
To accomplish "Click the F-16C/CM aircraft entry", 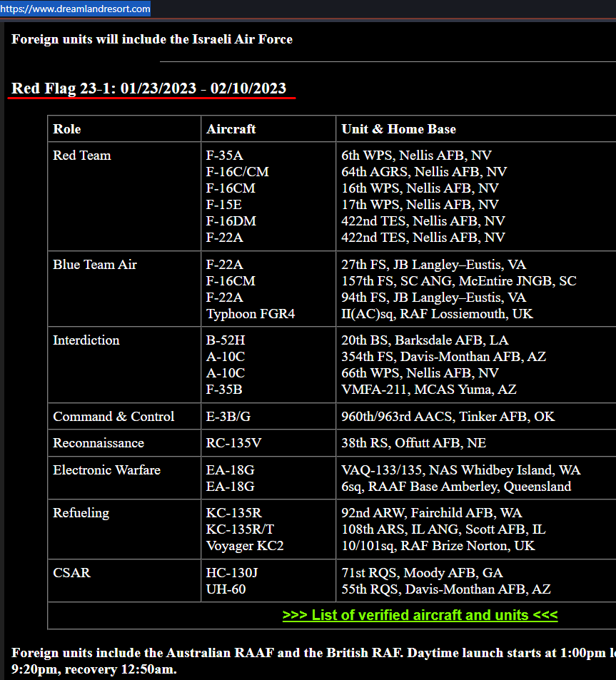I will click(237, 172).
